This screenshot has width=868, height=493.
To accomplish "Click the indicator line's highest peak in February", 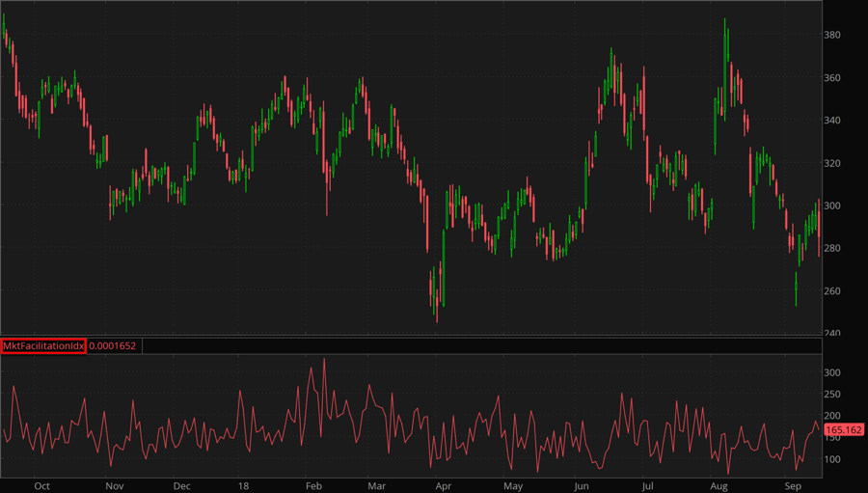I will click(x=324, y=360).
